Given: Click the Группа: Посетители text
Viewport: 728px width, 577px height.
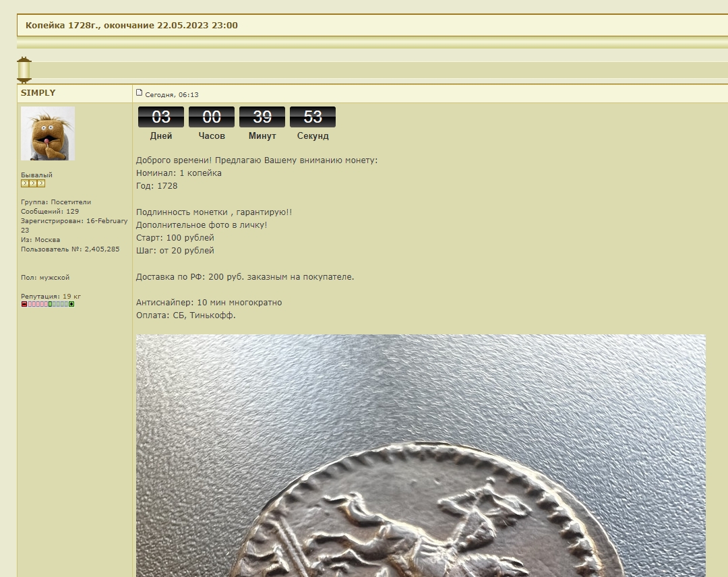Looking at the screenshot, I should click(x=56, y=202).
